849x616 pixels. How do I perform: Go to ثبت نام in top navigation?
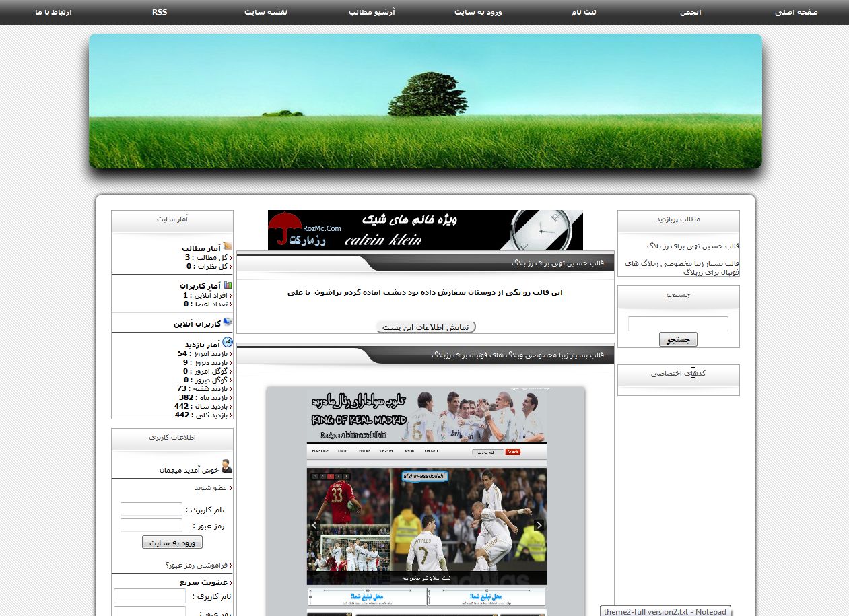pos(584,12)
